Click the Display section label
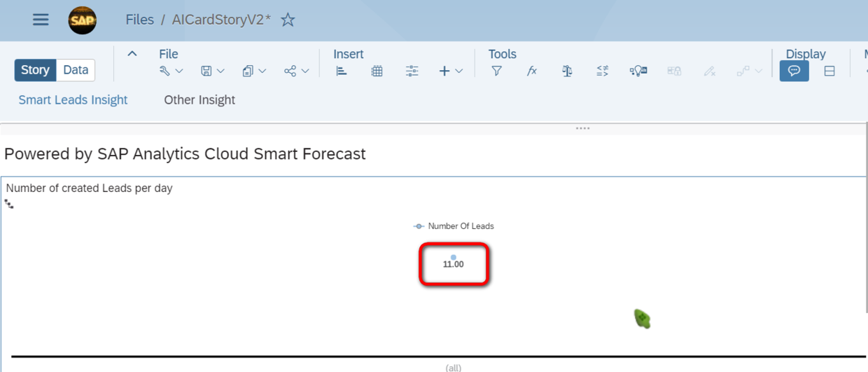The height and width of the screenshot is (372, 868). [806, 54]
